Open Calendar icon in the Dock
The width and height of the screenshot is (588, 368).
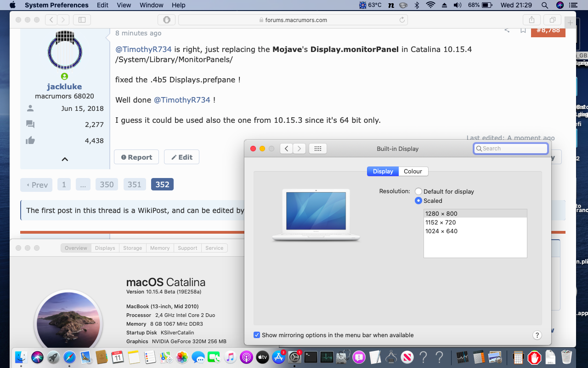click(x=118, y=357)
